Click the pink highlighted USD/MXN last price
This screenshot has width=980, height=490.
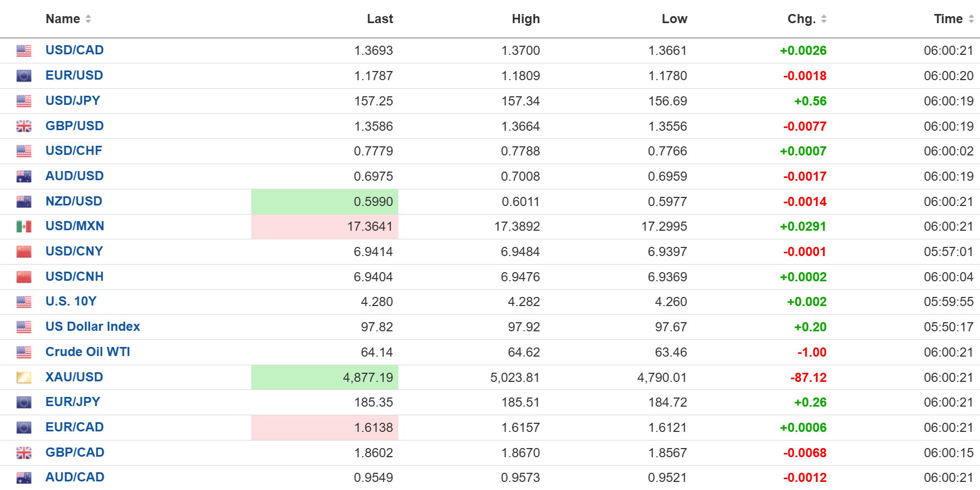tap(370, 226)
